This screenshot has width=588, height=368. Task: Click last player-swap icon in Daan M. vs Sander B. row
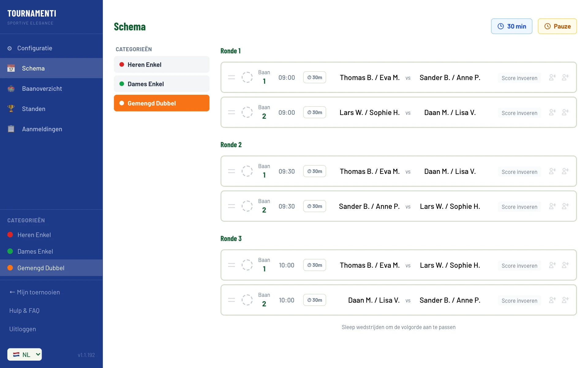[565, 300]
